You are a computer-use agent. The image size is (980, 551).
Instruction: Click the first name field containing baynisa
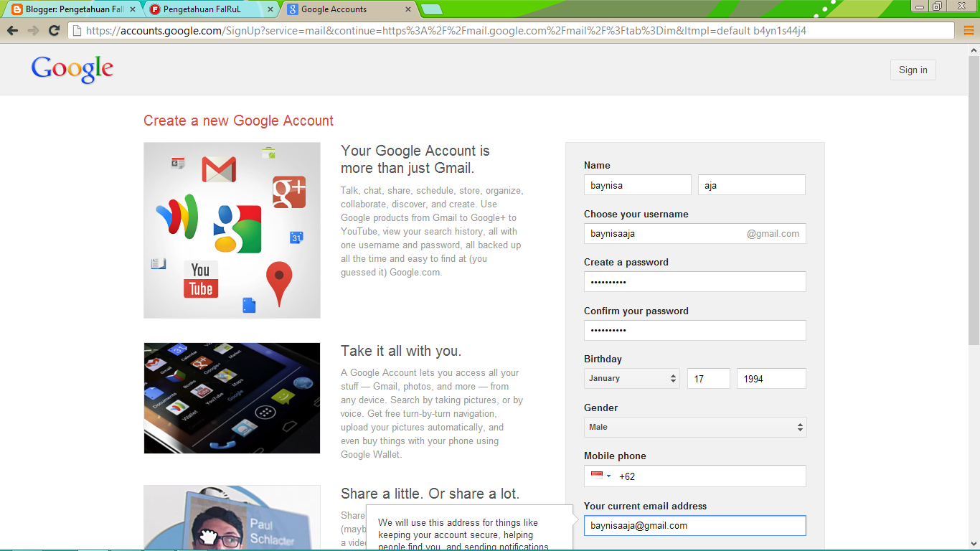(638, 185)
